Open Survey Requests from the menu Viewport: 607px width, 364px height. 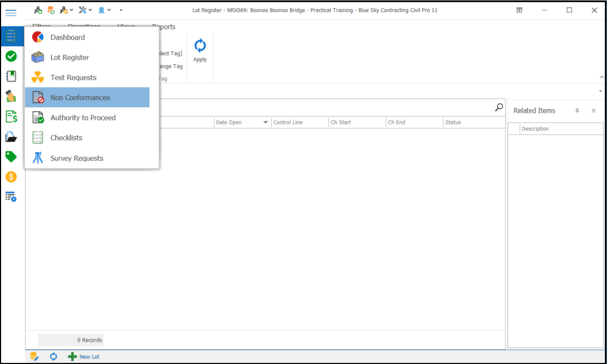(76, 158)
